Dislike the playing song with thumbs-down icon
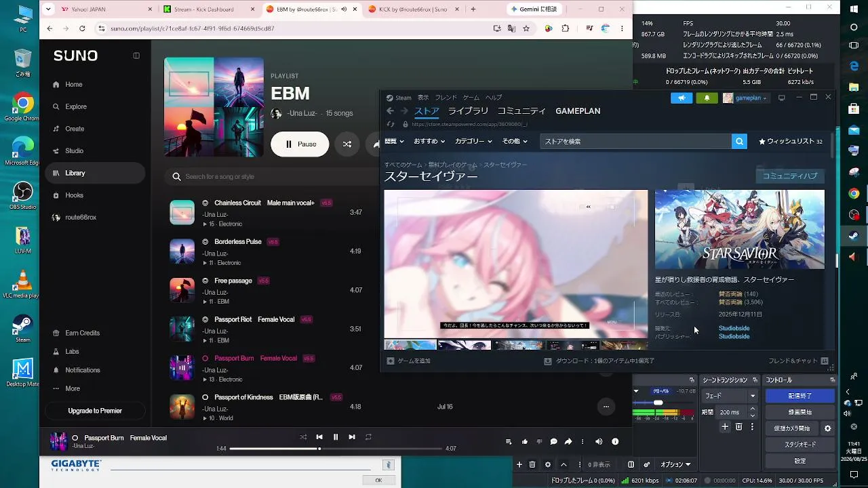Image resolution: width=868 pixels, height=488 pixels. 539,442
